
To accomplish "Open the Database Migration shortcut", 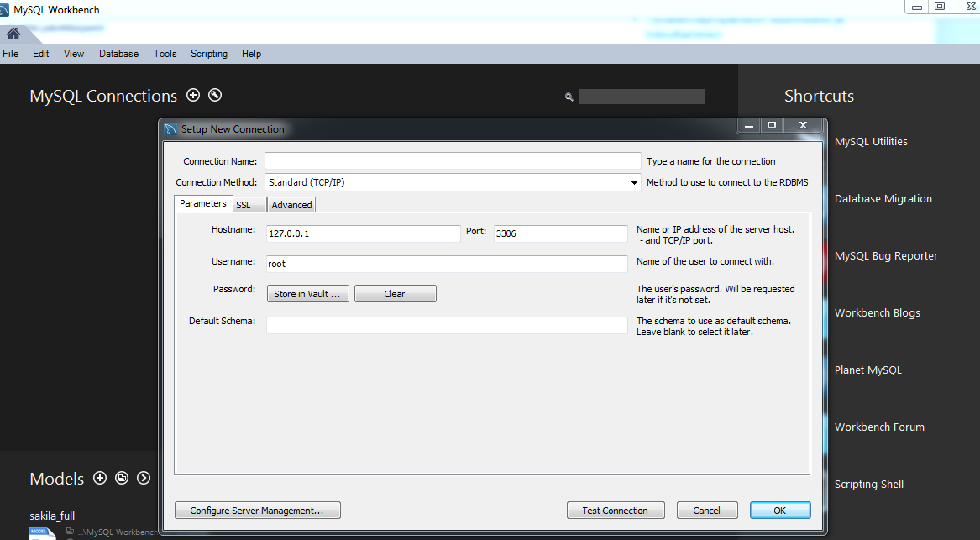I will point(883,199).
